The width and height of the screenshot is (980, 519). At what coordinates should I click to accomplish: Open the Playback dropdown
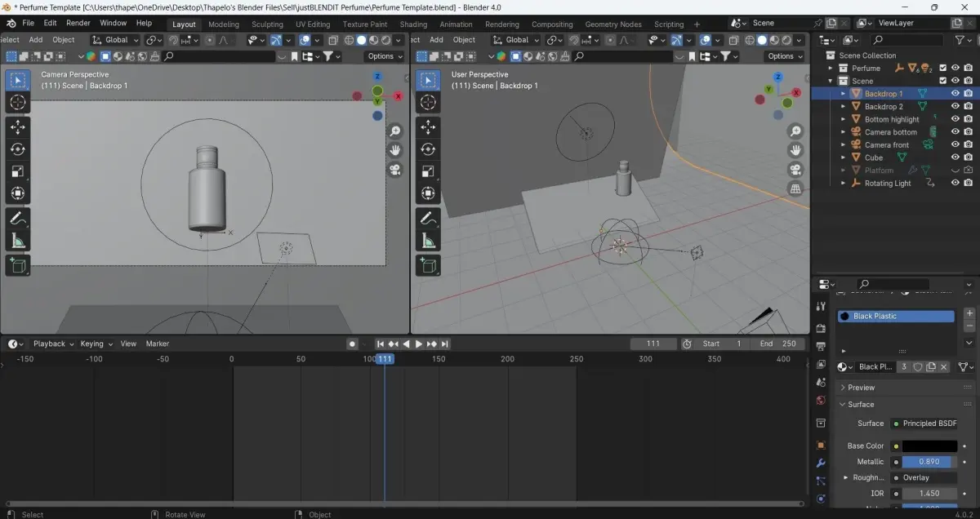coord(54,344)
